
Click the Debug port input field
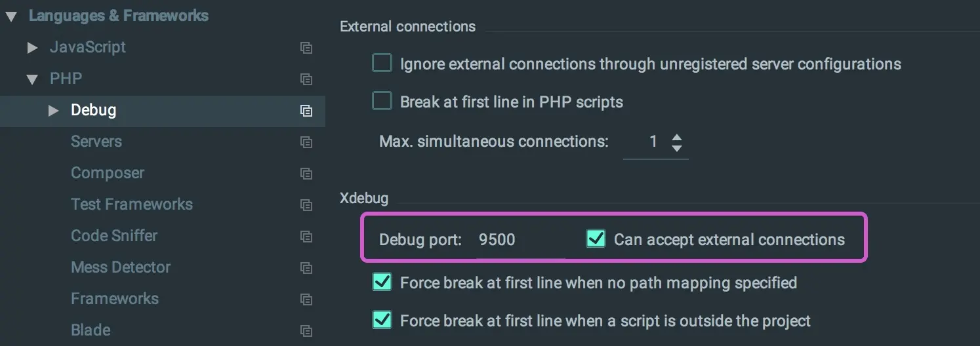coord(518,240)
